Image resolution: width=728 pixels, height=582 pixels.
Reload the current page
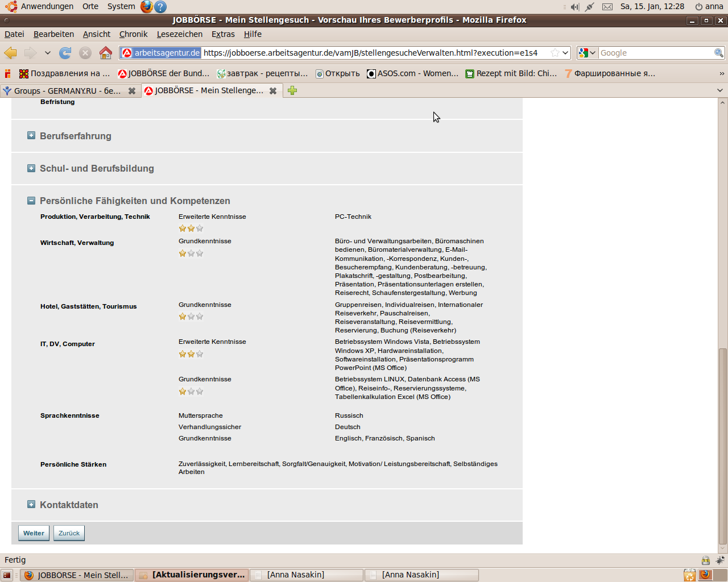pos(65,53)
